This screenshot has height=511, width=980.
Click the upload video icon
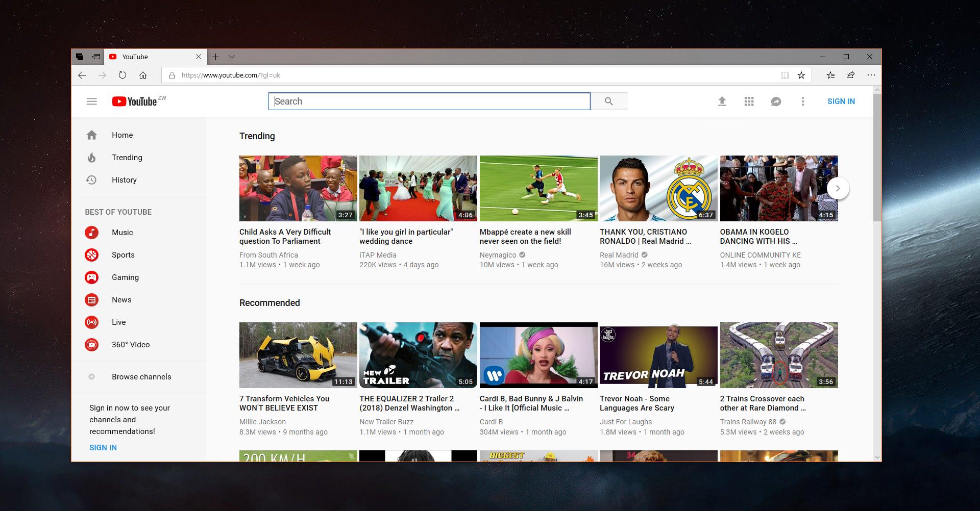coord(722,101)
